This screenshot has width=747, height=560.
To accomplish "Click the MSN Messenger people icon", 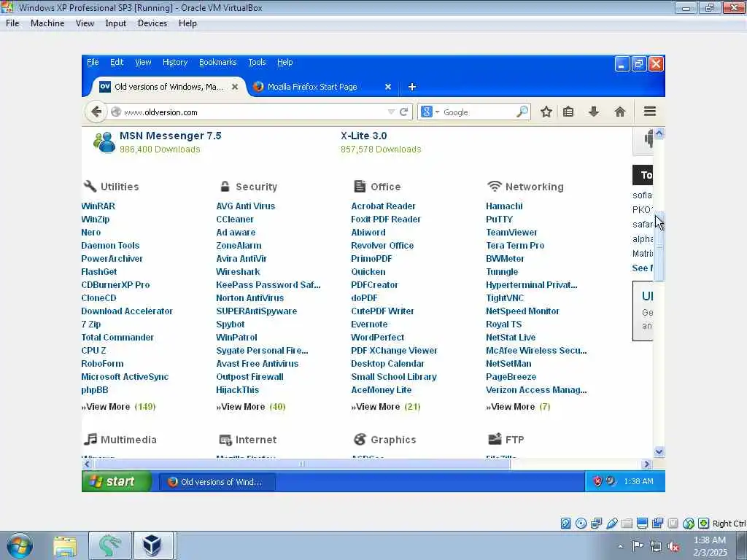I will pyautogui.click(x=104, y=142).
